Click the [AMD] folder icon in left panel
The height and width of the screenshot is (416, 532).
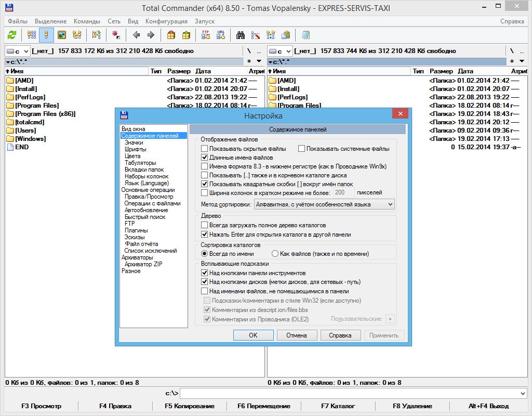(x=10, y=81)
